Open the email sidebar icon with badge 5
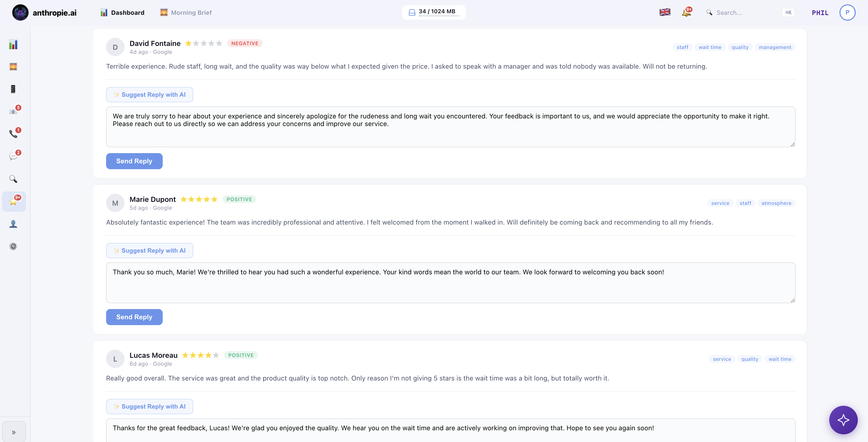This screenshot has width=868, height=442. click(14, 111)
